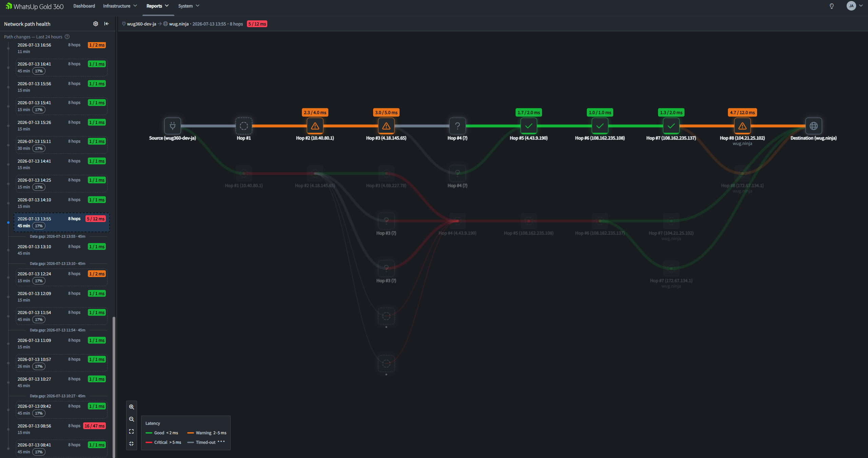Select path change 2026-07-13 16:41
Viewport: 868px width, 458px height.
[x=61, y=68]
